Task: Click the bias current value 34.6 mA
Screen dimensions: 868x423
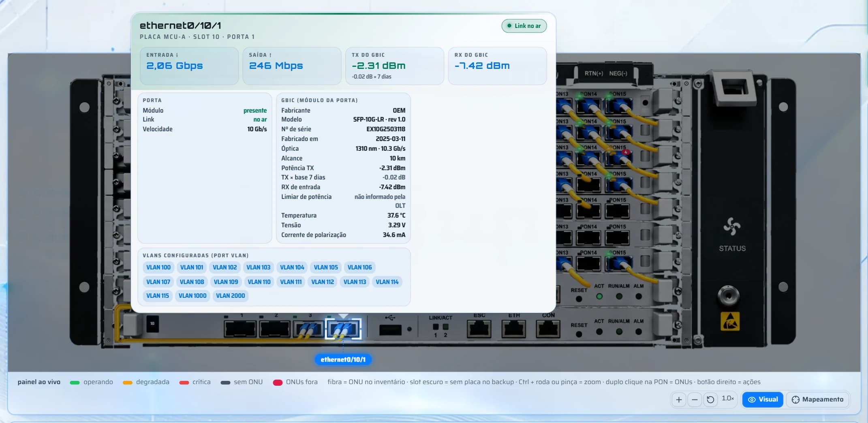Action: click(394, 235)
